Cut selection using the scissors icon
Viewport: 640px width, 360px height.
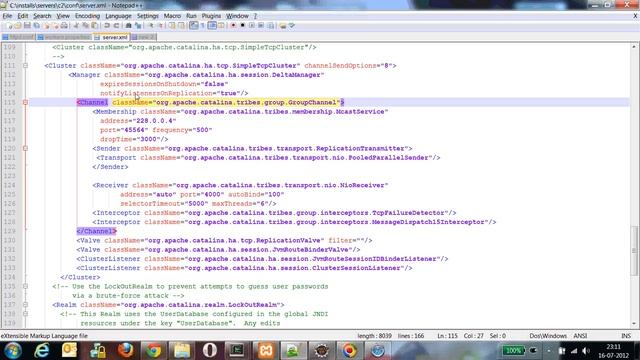pos(76,25)
